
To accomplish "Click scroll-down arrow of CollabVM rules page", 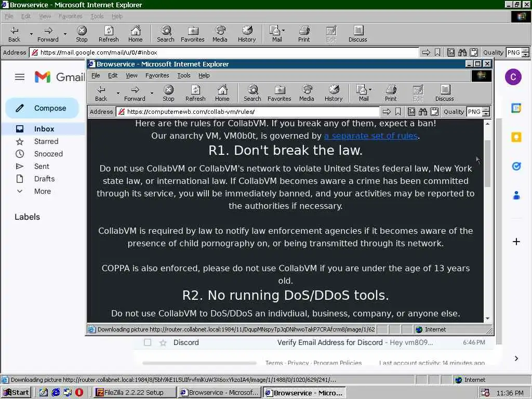I will (487, 318).
